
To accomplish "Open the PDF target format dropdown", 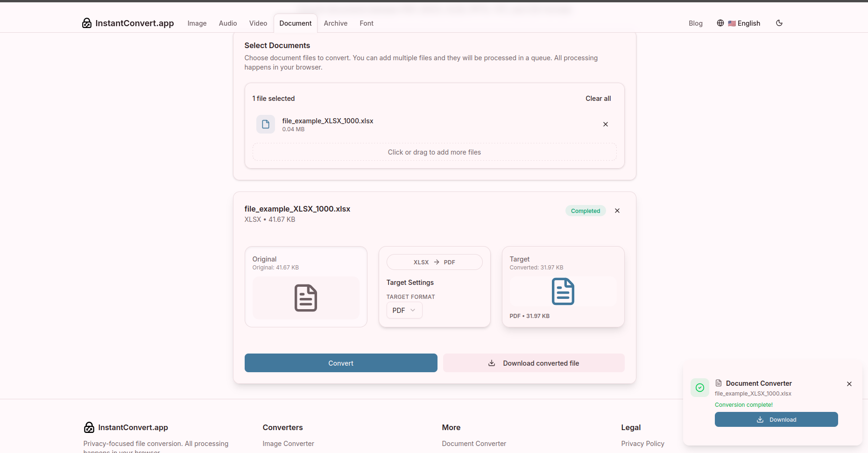I will coord(404,310).
